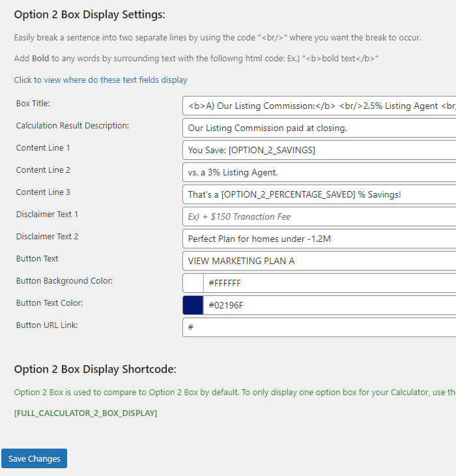
Task: Open the navy Button Text Color swatch
Action: coord(193,305)
